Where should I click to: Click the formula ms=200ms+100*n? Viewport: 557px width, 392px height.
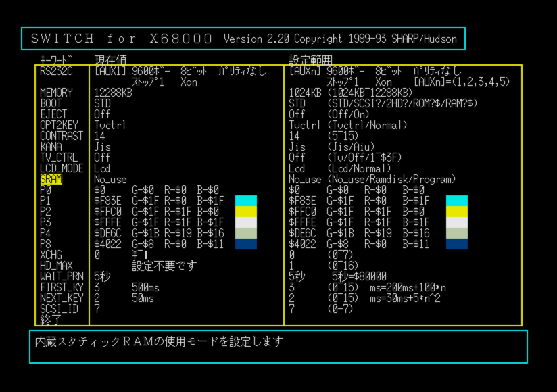click(408, 287)
